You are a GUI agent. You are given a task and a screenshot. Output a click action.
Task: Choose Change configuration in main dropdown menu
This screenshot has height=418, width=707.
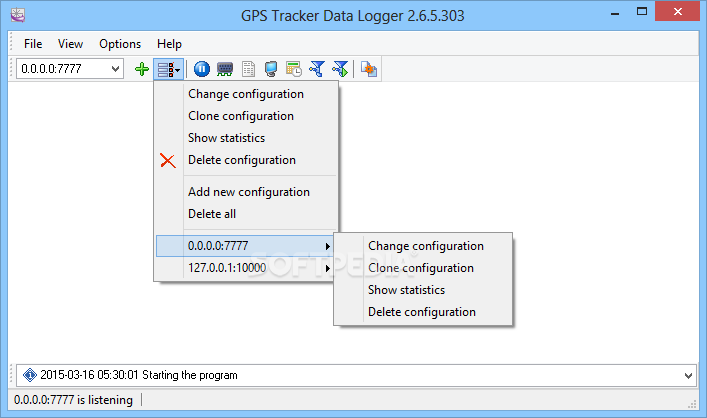point(246,94)
